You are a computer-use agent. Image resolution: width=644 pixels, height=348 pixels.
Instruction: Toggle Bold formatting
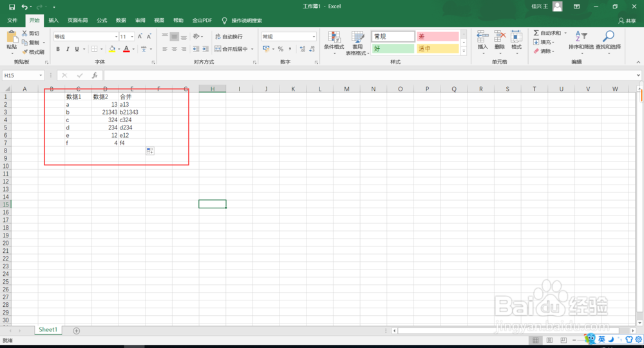point(58,49)
